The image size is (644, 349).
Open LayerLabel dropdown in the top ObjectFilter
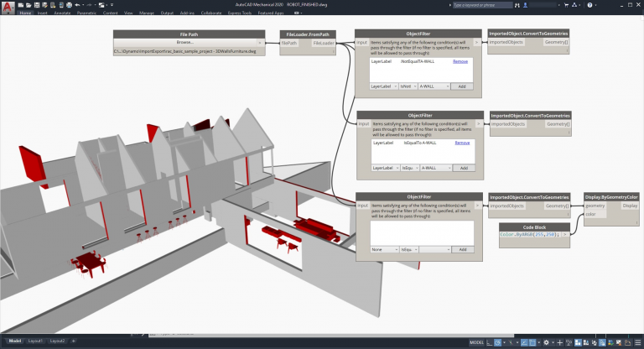pyautogui.click(x=382, y=86)
